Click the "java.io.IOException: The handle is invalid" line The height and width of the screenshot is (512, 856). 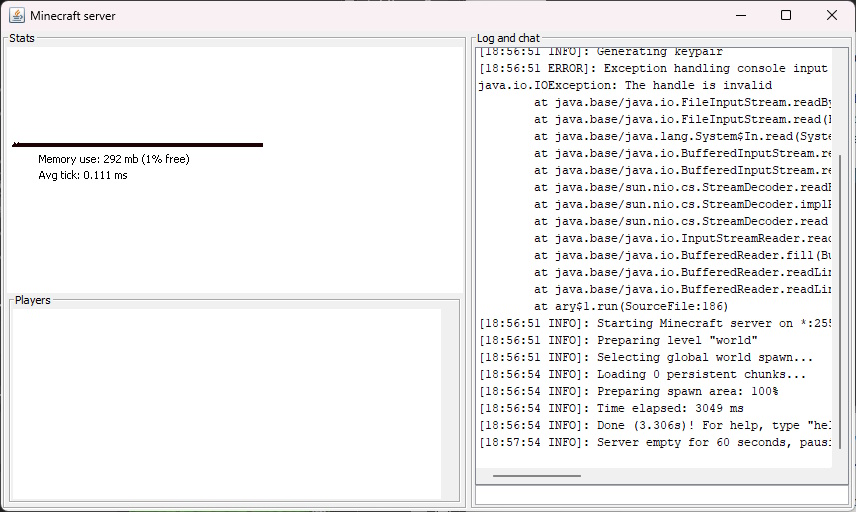(x=625, y=86)
